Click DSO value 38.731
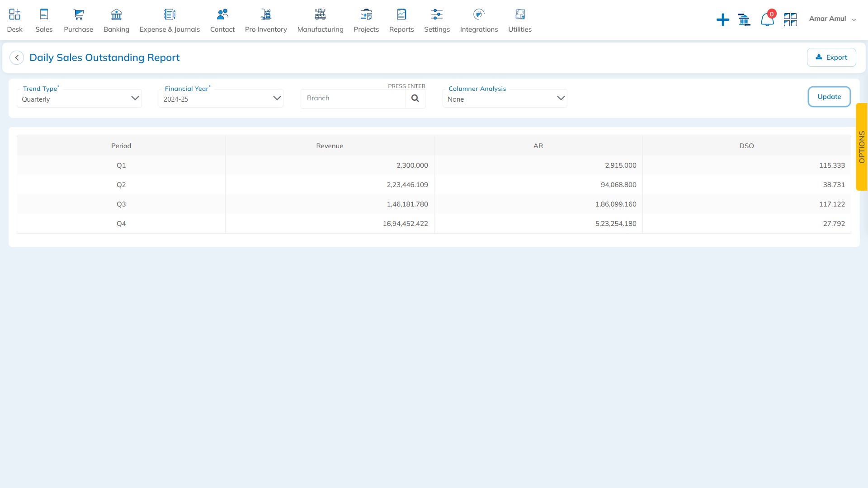This screenshot has width=868, height=488. [834, 185]
